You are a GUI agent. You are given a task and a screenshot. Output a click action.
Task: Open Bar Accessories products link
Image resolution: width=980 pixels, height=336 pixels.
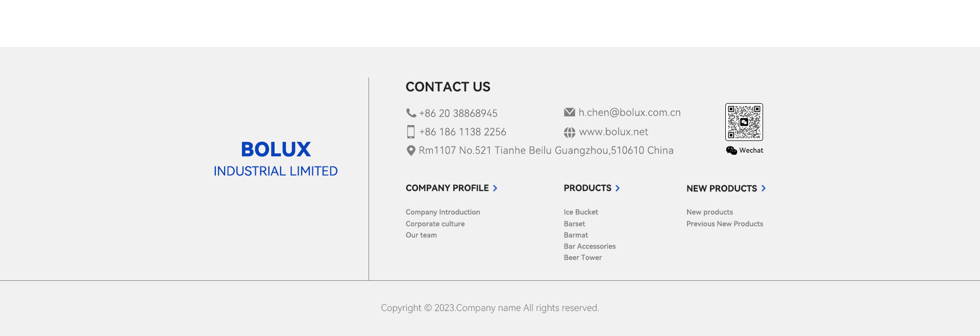click(590, 246)
